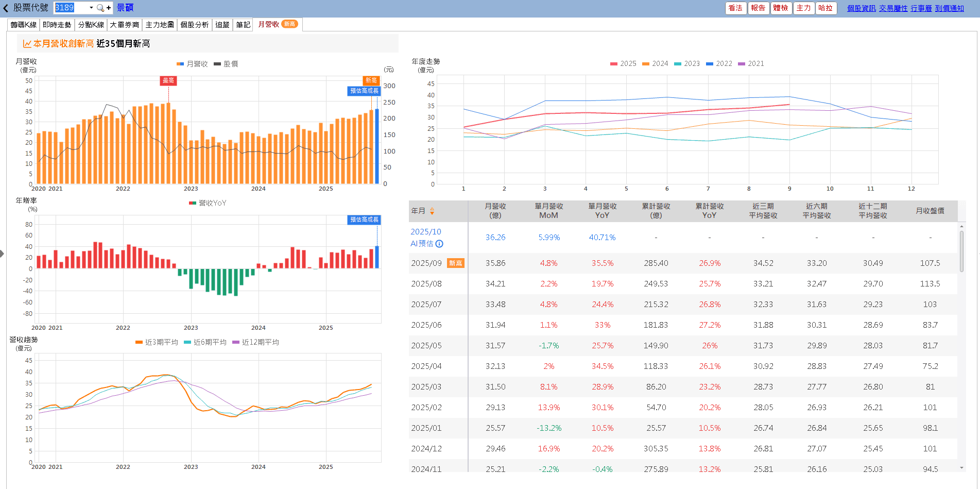
Task: Click the stock code input field
Action: pos(71,8)
